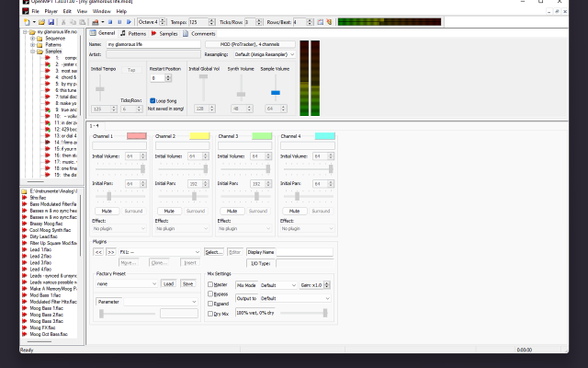The width and height of the screenshot is (588, 368).
Task: Click the folder icon for E:\Instrumente\Analog path
Action: pyautogui.click(x=25, y=191)
